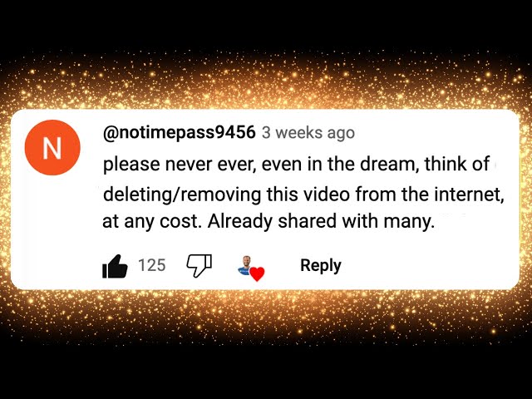This screenshot has height=399, width=532.
Task: Click the red heart icon
Action: click(x=257, y=274)
